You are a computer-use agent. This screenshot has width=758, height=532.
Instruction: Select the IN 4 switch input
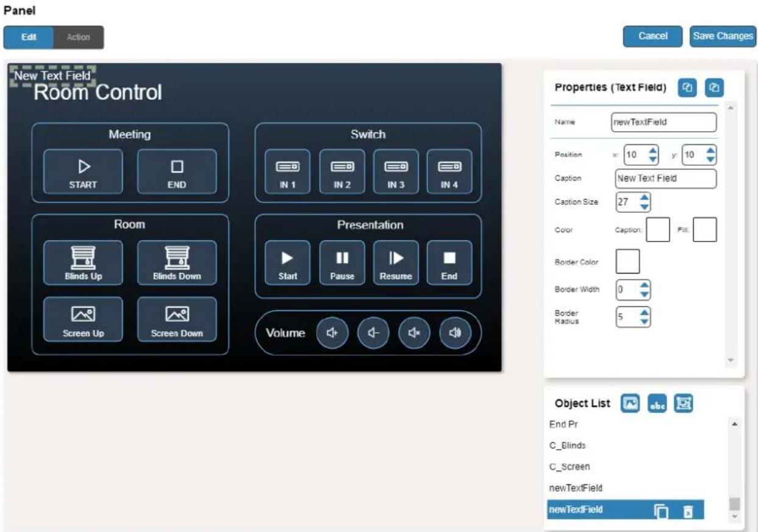(449, 172)
